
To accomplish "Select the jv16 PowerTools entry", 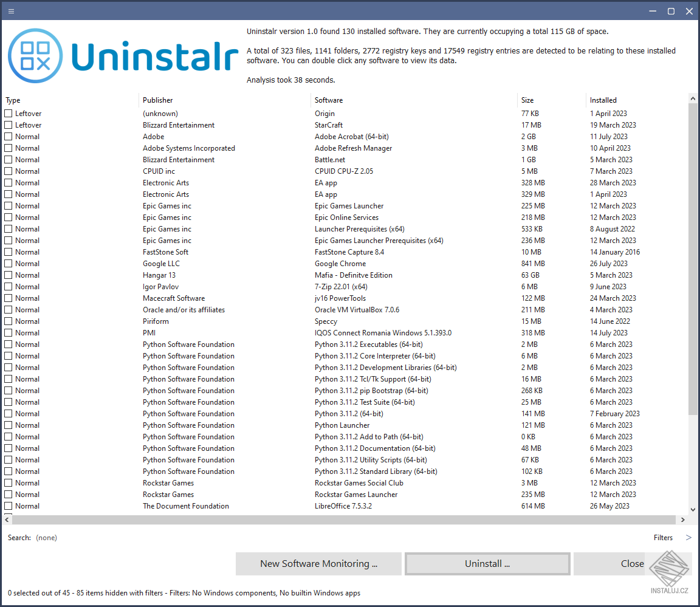I will click(x=340, y=298).
